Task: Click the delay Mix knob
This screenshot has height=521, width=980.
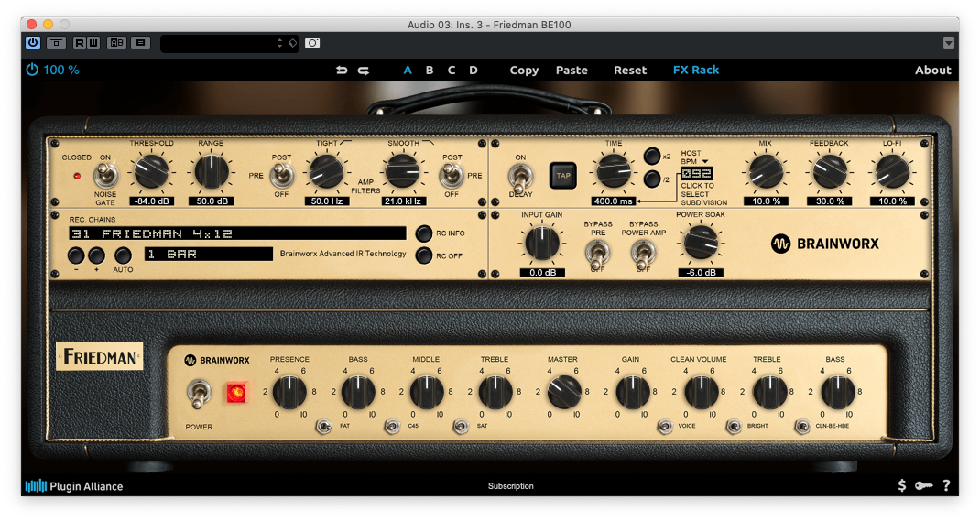Action: click(x=766, y=172)
